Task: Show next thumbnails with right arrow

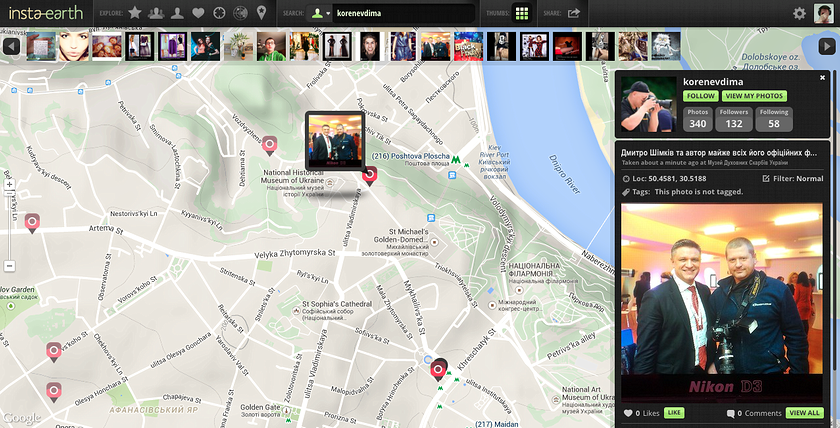Action: point(827,47)
